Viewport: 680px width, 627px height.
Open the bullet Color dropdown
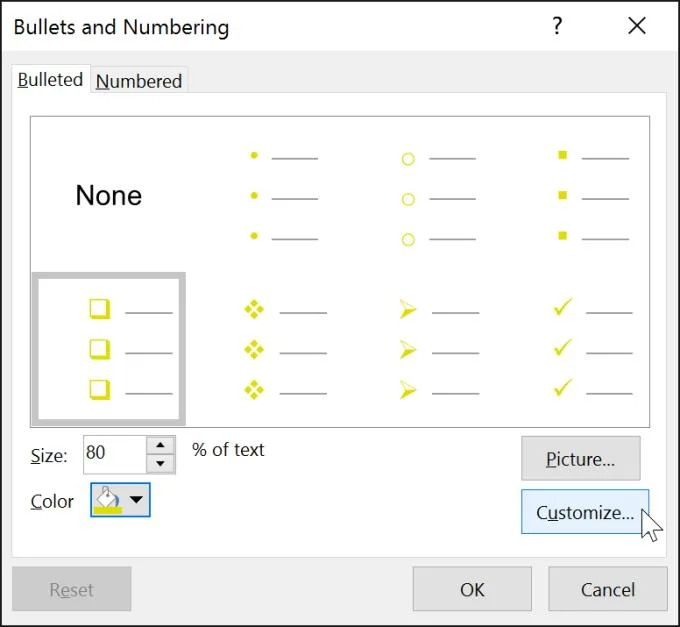[120, 500]
